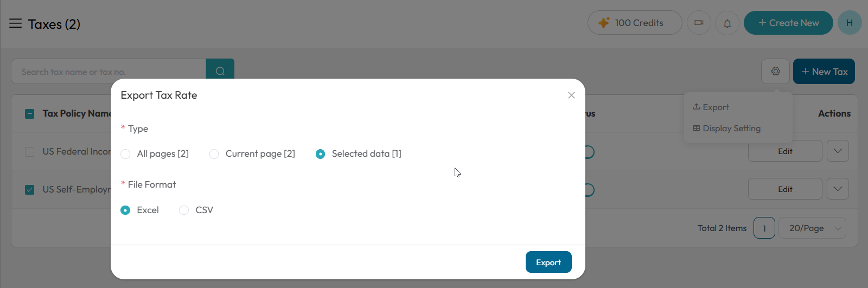The height and width of the screenshot is (288, 868).
Task: Click the video camera icon in header
Action: click(699, 23)
